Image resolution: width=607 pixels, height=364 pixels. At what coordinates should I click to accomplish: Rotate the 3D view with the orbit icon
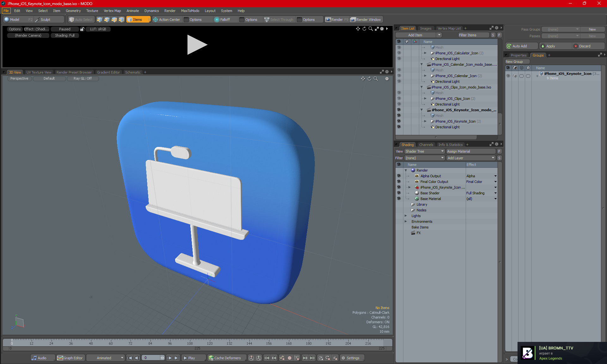(x=369, y=79)
